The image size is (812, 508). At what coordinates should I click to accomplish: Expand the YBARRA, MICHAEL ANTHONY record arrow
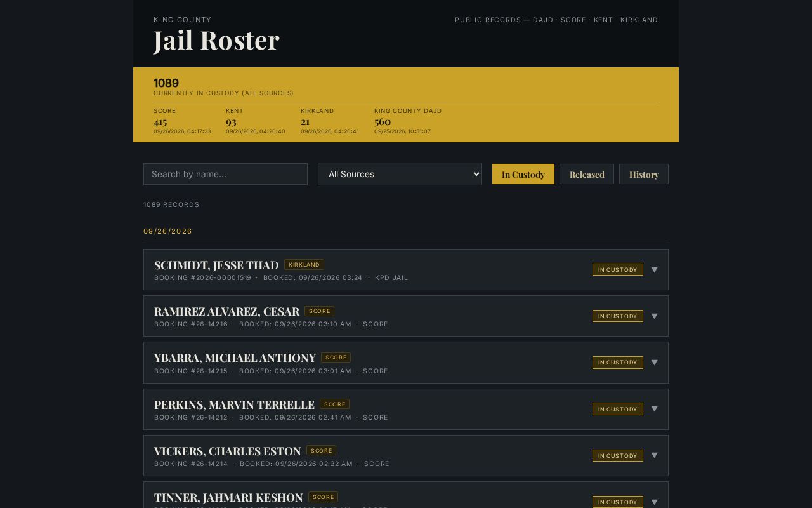point(654,363)
